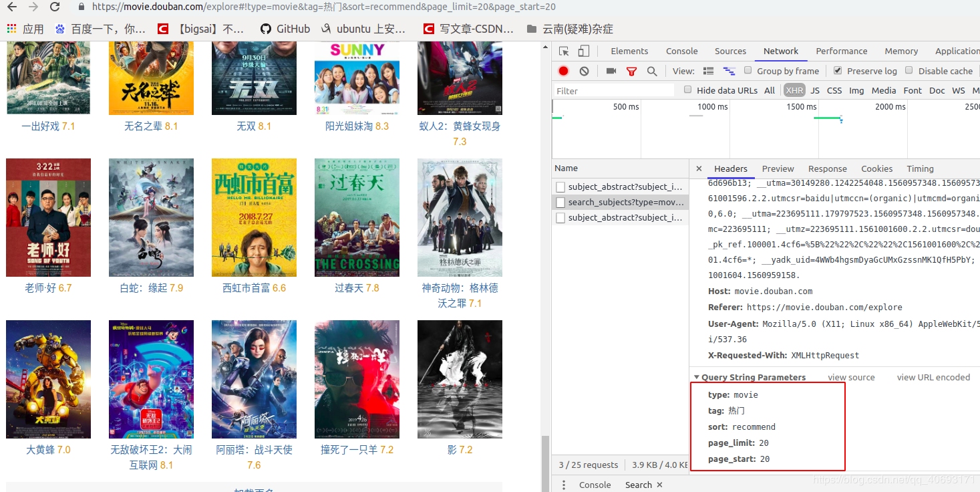Click the 白蛇:缘起 movie poster
Image resolution: width=980 pixels, height=492 pixels.
coord(151,217)
